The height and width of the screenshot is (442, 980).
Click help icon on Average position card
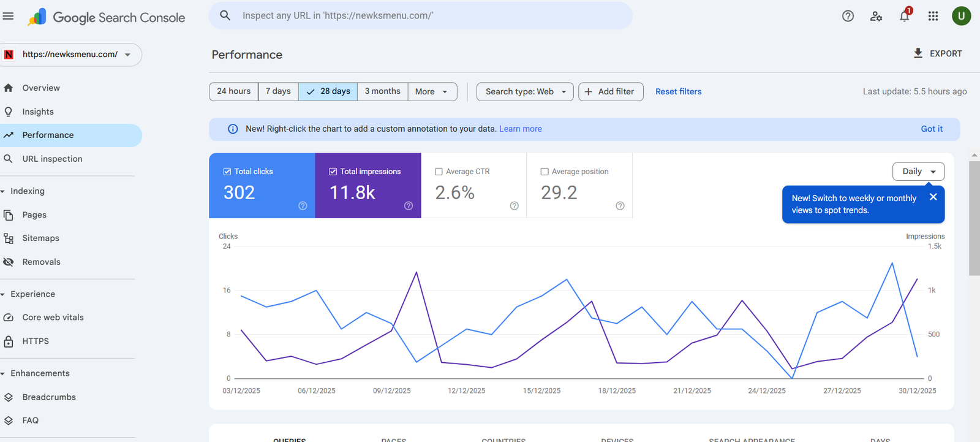[620, 206]
